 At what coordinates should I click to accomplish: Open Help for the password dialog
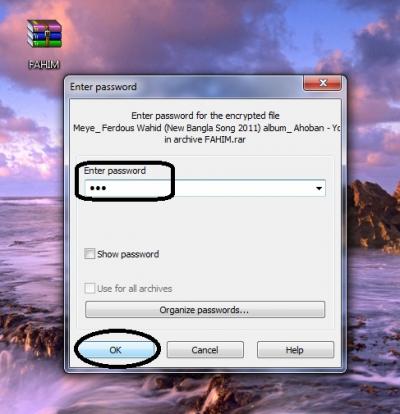295,350
